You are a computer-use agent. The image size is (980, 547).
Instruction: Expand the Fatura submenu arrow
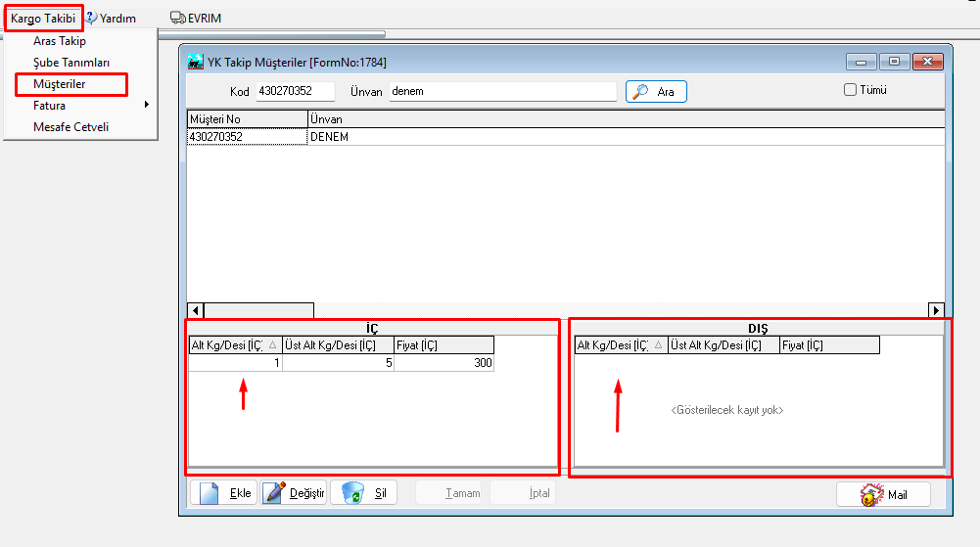146,105
